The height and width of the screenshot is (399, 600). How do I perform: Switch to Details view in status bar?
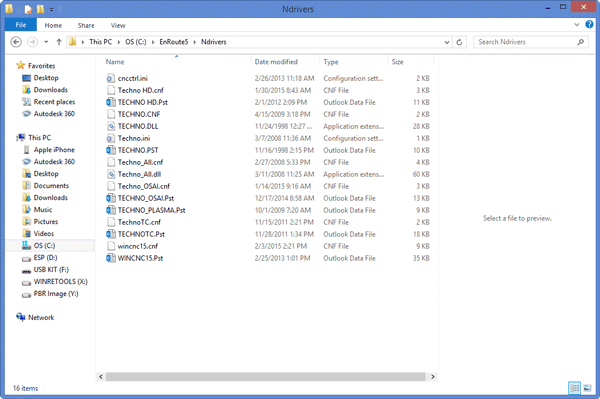point(574,388)
